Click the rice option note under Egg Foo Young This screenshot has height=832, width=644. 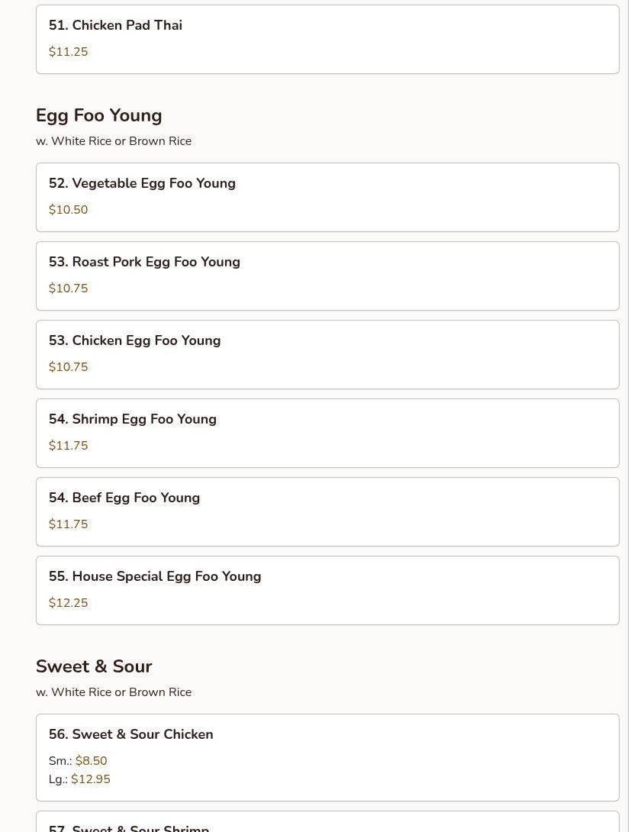pyautogui.click(x=113, y=141)
